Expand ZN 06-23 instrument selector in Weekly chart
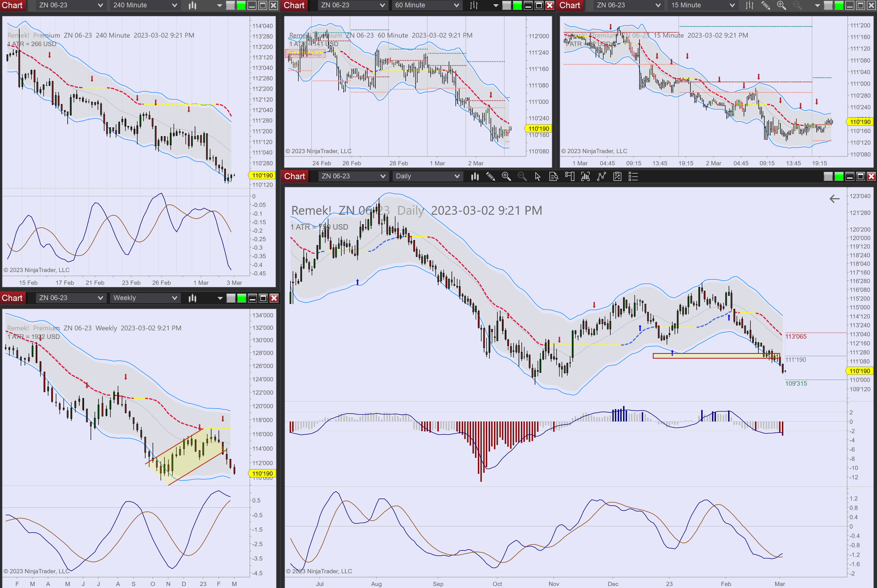The width and height of the screenshot is (877, 588). (70, 298)
